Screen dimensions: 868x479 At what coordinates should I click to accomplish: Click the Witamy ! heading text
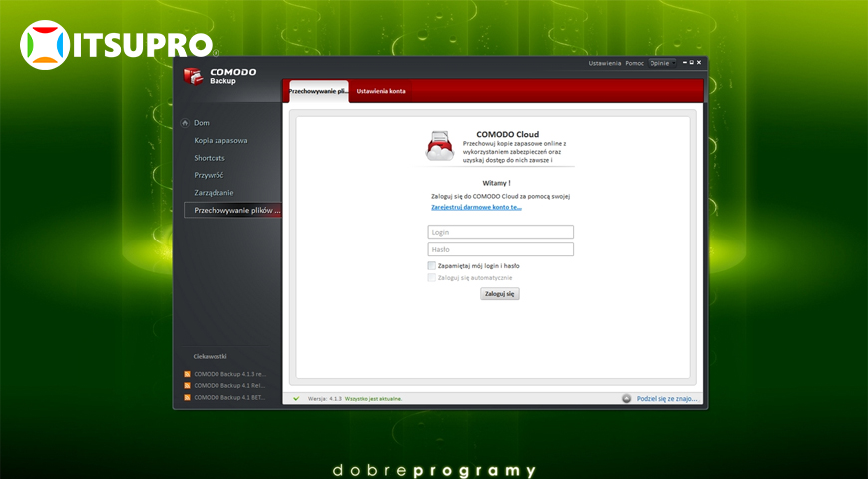[496, 183]
